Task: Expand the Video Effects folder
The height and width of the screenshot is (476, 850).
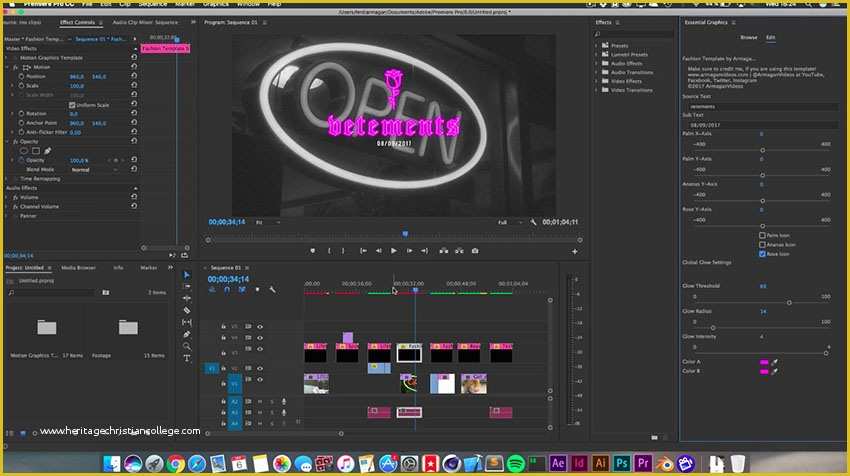Action: pos(596,81)
